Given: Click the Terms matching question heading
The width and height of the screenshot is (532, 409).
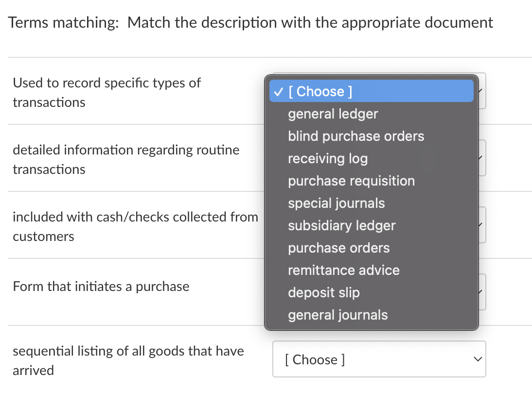Looking at the screenshot, I should tap(250, 23).
